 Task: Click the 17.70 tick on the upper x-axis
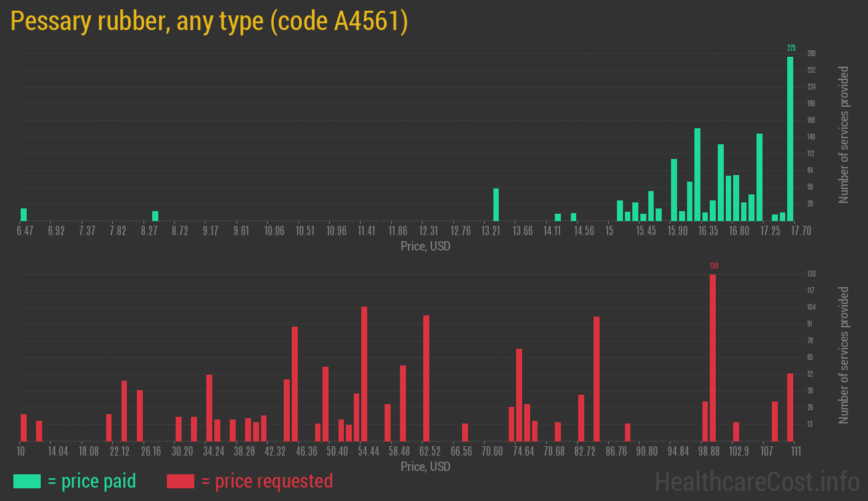[x=791, y=230]
